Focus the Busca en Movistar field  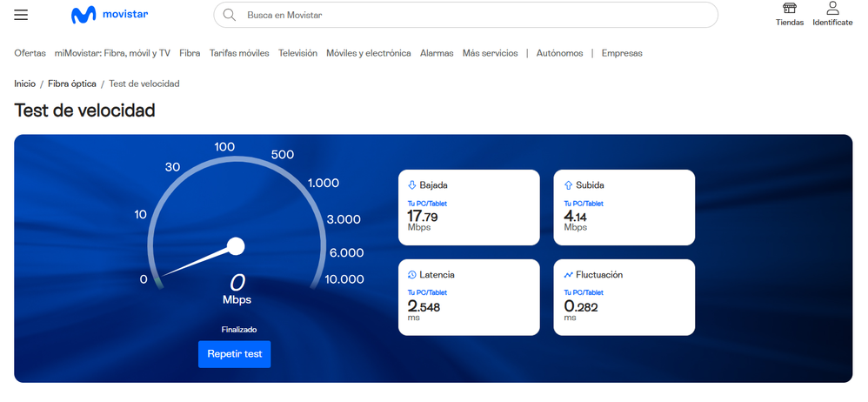pos(470,15)
